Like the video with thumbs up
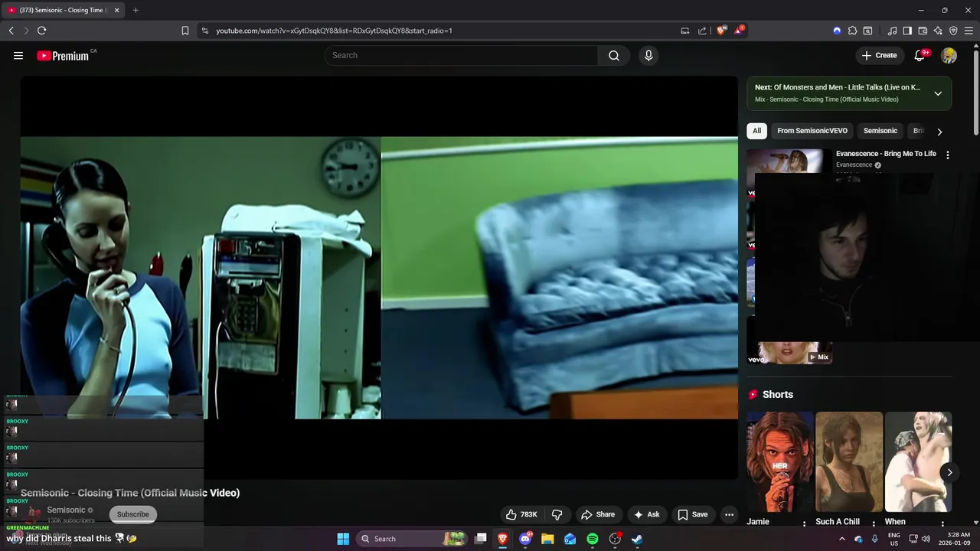This screenshot has height=551, width=980. pyautogui.click(x=521, y=514)
